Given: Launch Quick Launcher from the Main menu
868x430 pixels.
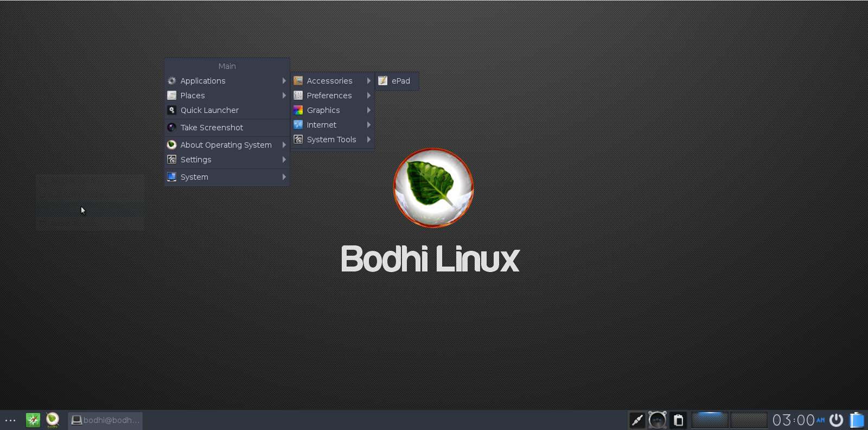Looking at the screenshot, I should tap(227, 110).
